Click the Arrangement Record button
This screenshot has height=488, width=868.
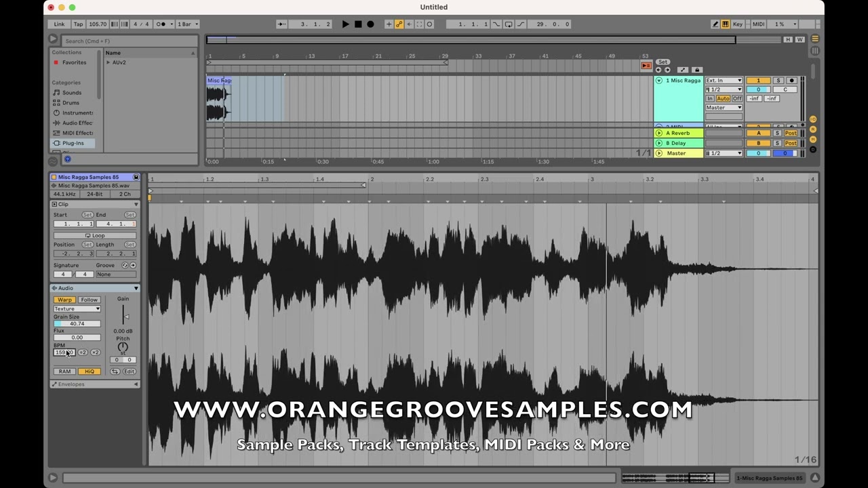point(370,24)
